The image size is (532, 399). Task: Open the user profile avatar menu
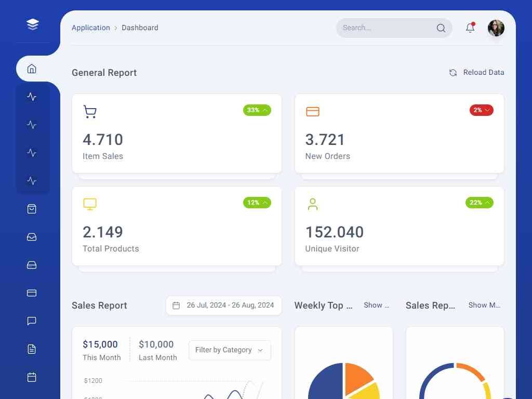[496, 28]
